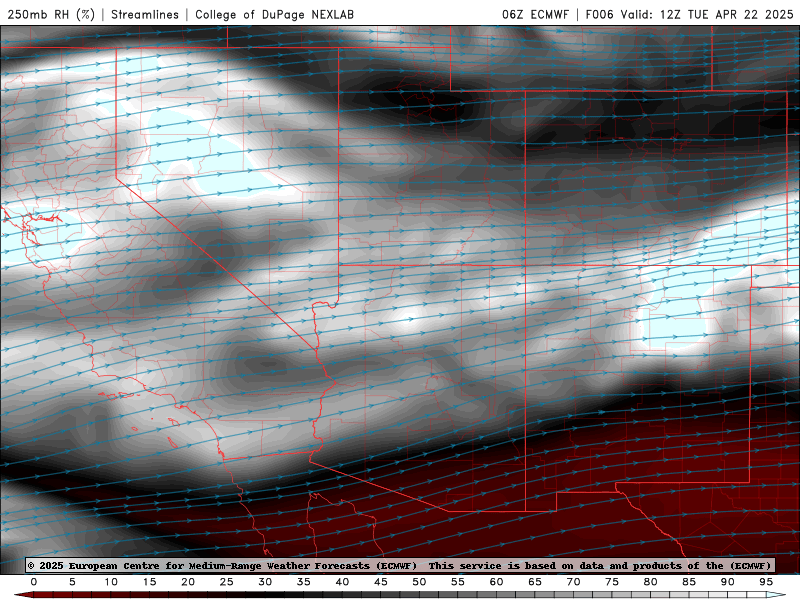The height and width of the screenshot is (600, 800).
Task: Click the "10" colorbar scale label
Action: point(111,582)
